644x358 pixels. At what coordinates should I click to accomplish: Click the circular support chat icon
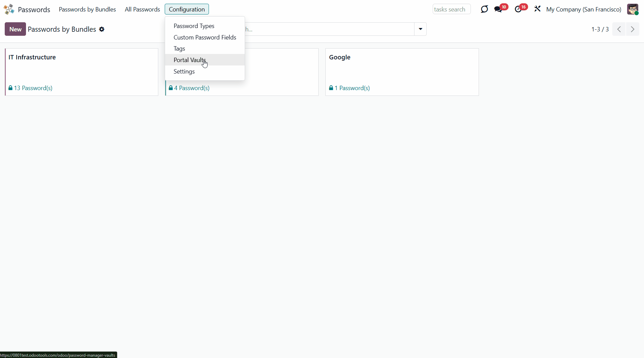pos(484,9)
